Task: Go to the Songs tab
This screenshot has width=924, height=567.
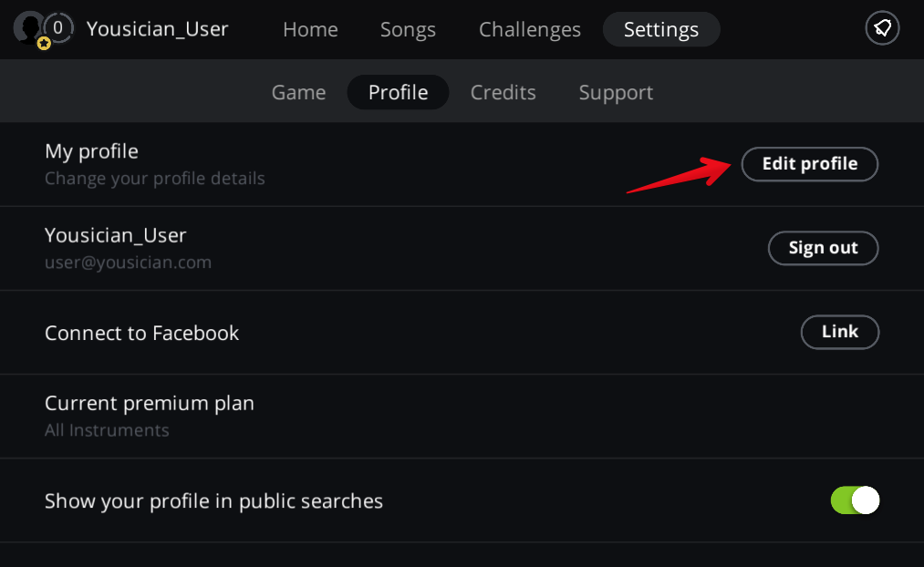Action: (408, 29)
